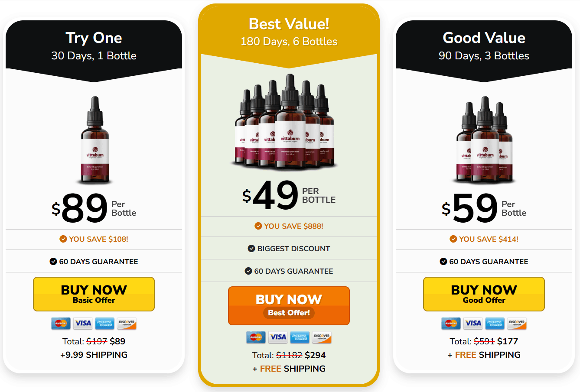Select the single vittaburn bottle image
The width and height of the screenshot is (580, 392).
point(94,140)
